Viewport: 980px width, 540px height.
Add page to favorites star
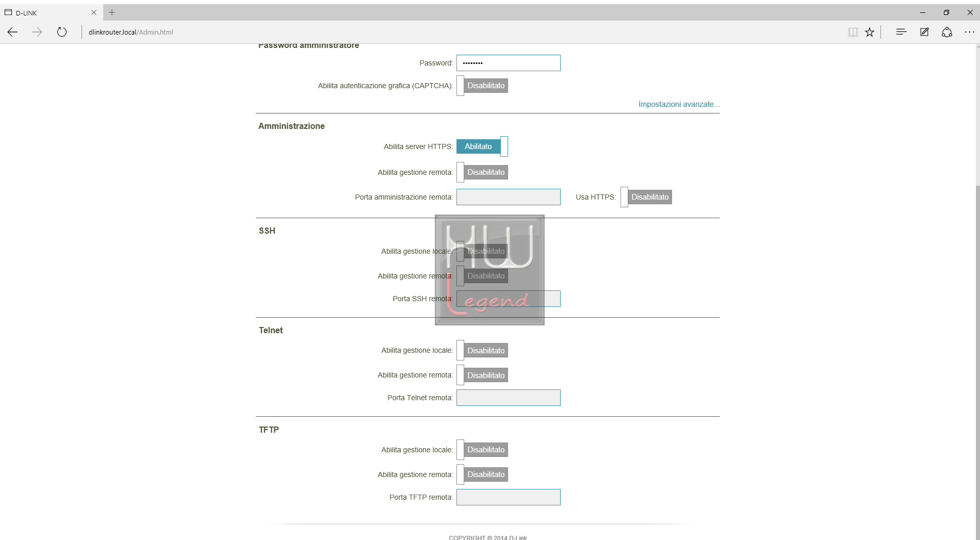coord(870,32)
